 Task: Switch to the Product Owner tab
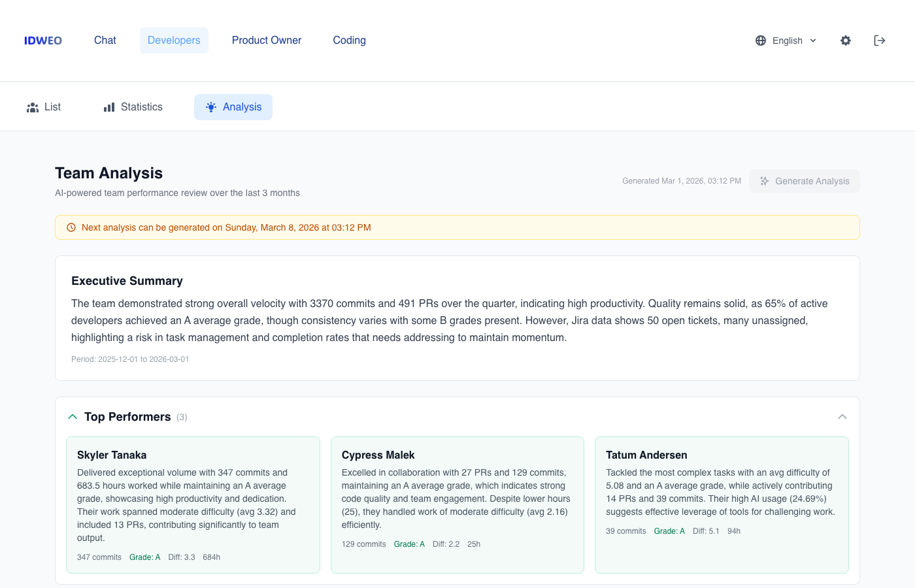click(267, 41)
